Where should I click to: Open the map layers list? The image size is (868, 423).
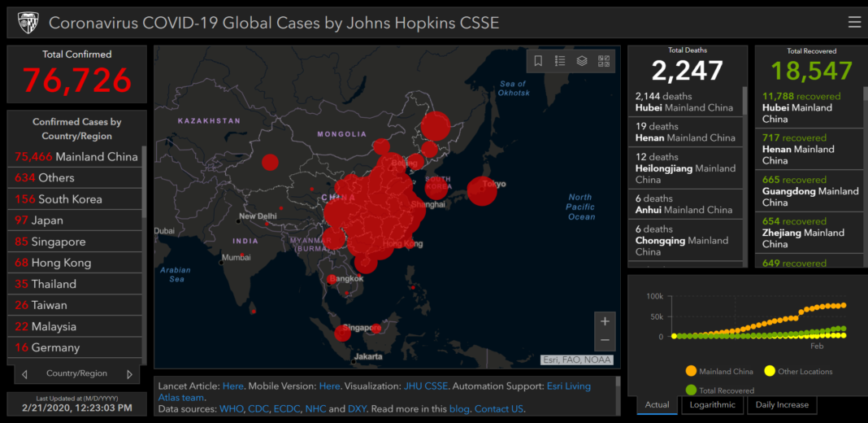coord(582,61)
